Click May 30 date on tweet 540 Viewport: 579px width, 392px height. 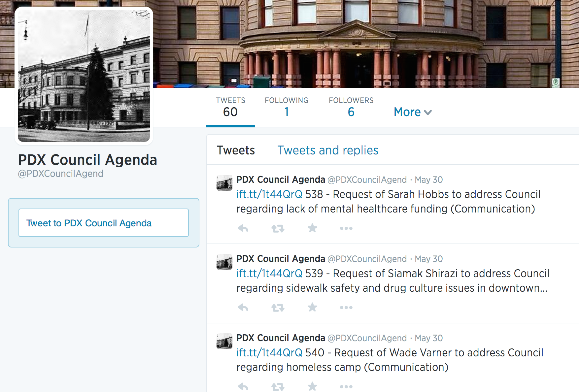click(429, 338)
